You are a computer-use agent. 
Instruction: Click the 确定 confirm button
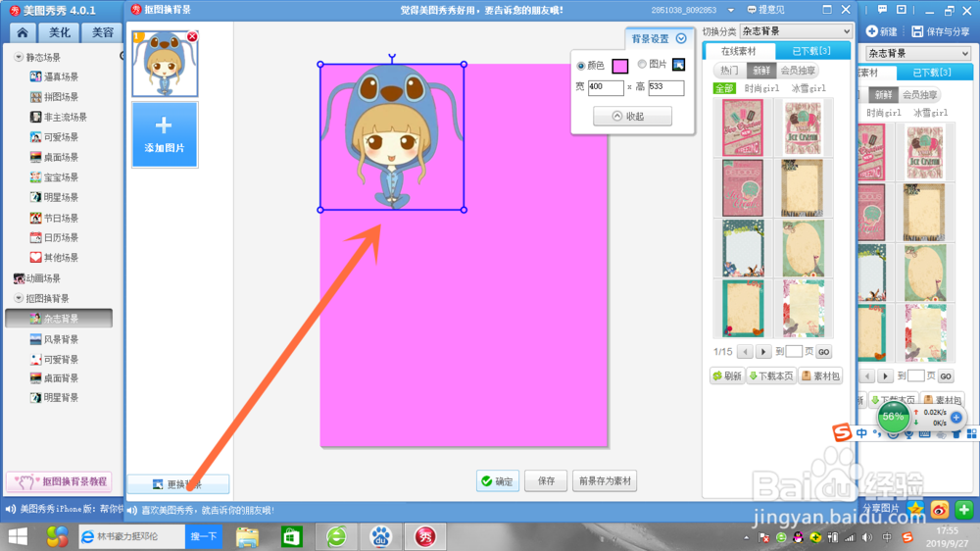498,481
